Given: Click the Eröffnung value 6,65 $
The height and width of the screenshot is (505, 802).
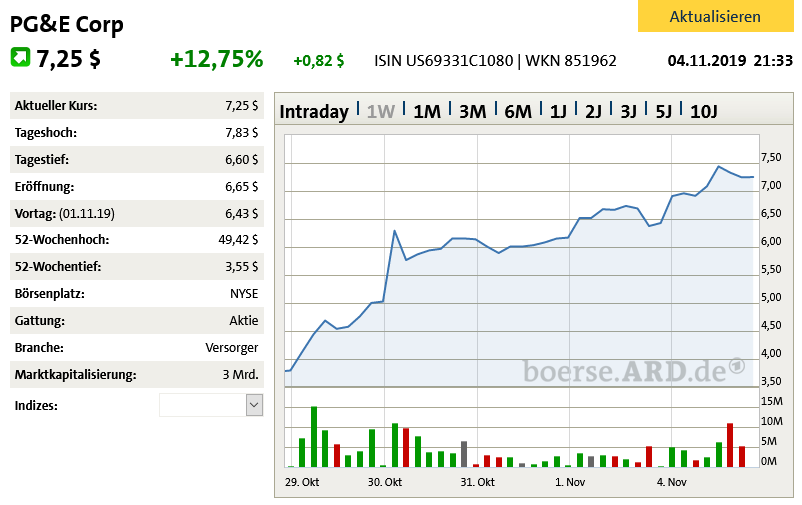Looking at the screenshot, I should (x=241, y=186).
